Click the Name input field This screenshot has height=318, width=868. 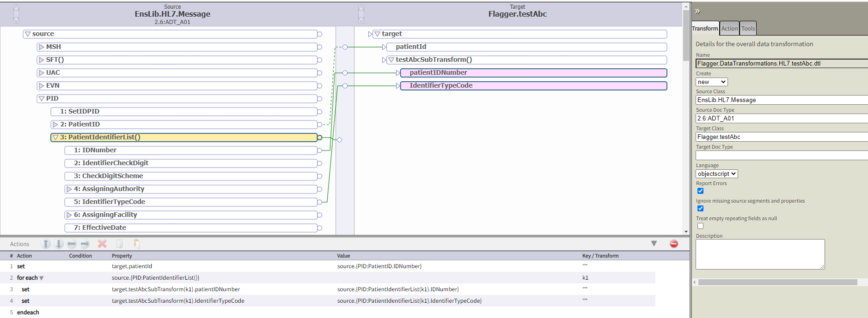point(782,64)
